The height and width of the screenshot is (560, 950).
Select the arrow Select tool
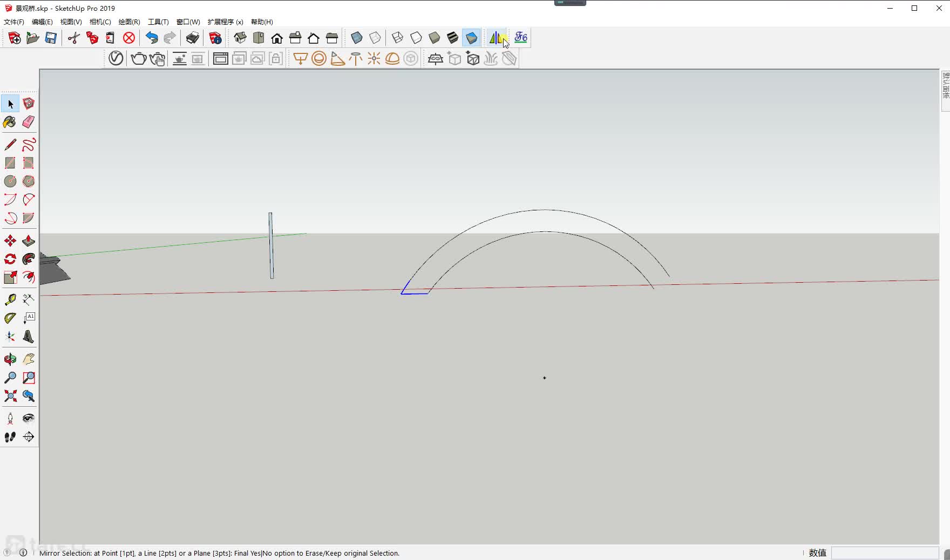coord(10,104)
